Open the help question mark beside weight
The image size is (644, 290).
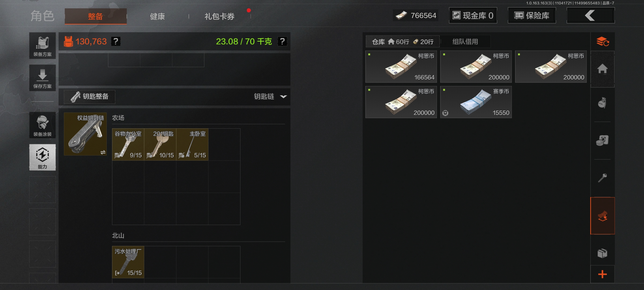[282, 41]
